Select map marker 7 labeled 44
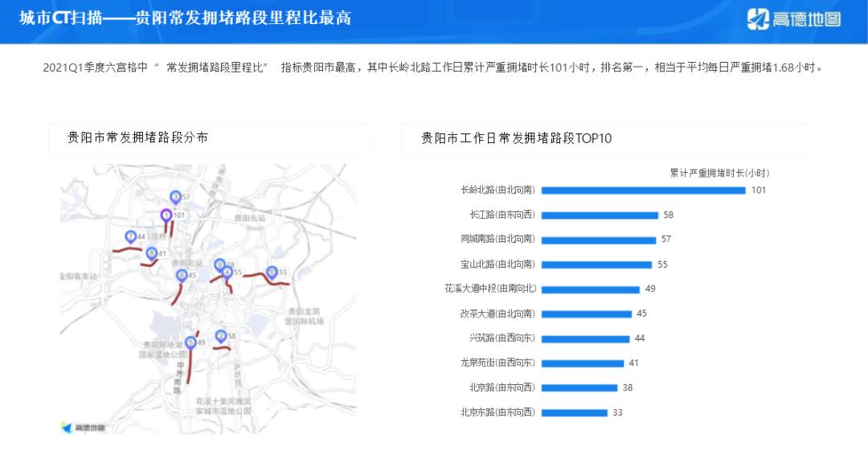The image size is (868, 455). [131, 237]
